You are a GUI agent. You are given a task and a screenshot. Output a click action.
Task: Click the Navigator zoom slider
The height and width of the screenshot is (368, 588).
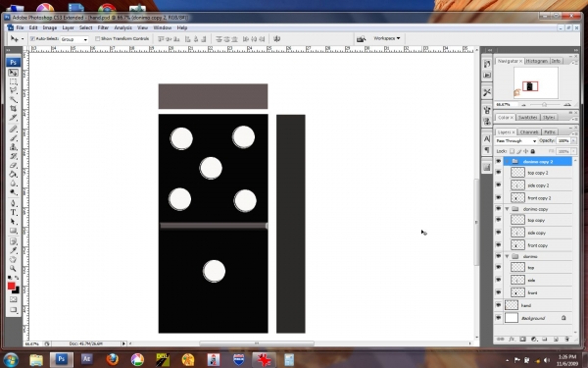coord(544,104)
